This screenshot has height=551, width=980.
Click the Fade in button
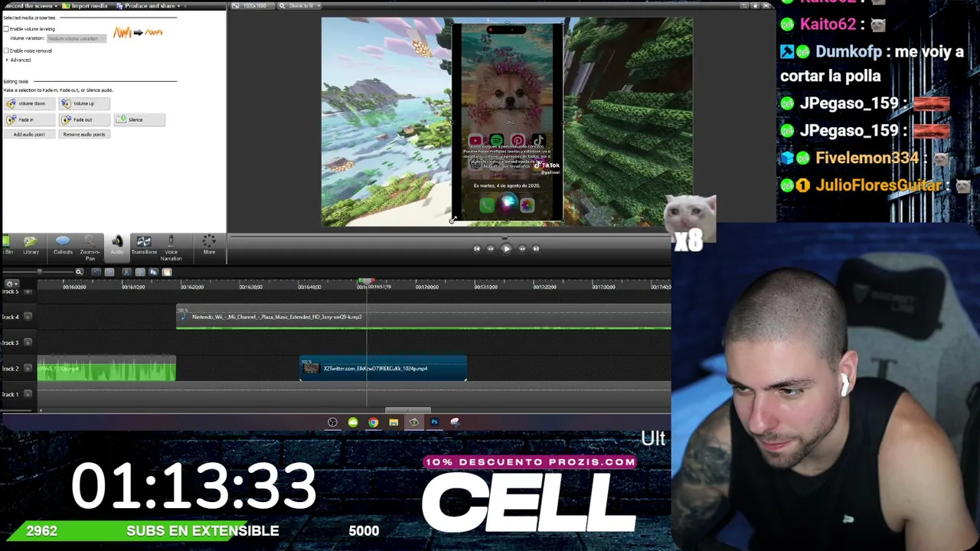tap(29, 119)
